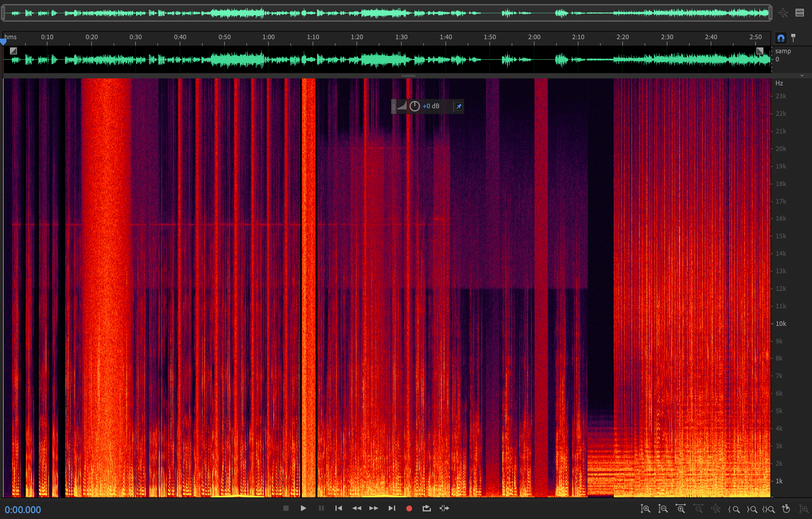
Task: Click the divider grip between waveform and spectrogram
Action: coord(408,76)
